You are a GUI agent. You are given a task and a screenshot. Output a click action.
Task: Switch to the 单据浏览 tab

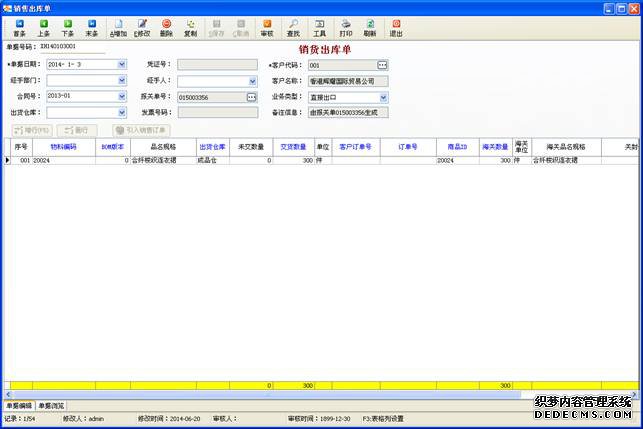[x=52, y=406]
